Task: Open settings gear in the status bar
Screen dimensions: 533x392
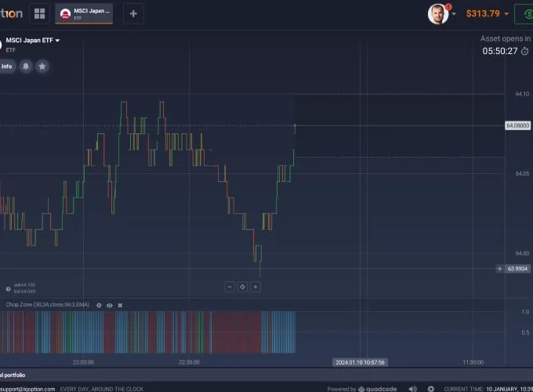Action: pos(430,389)
